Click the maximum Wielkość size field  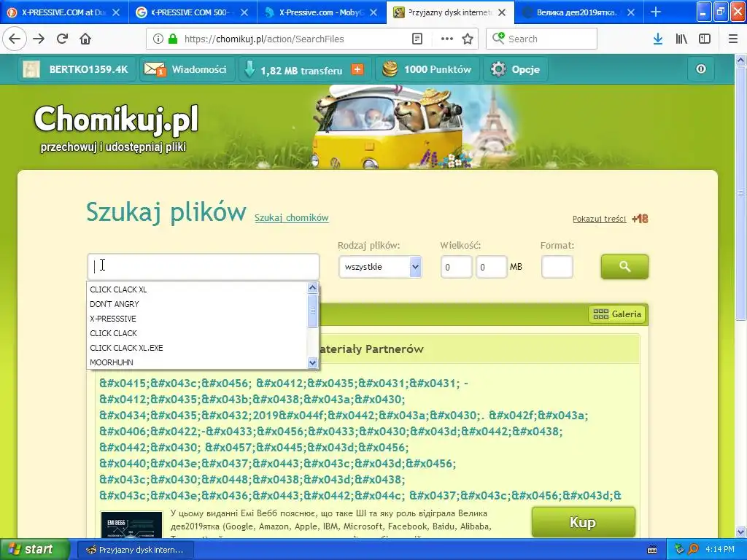(x=491, y=267)
